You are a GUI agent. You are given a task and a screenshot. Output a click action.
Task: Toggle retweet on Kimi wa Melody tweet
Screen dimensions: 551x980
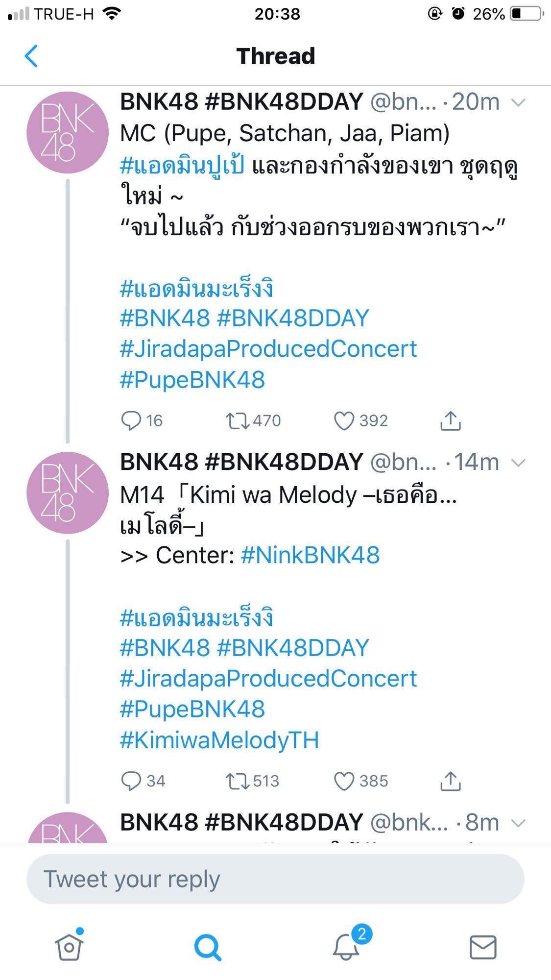(x=238, y=781)
